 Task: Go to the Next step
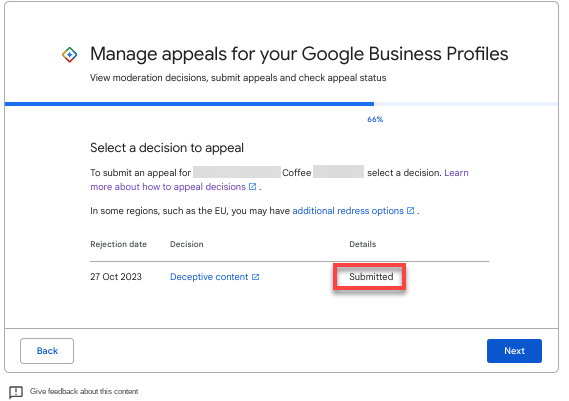[514, 351]
